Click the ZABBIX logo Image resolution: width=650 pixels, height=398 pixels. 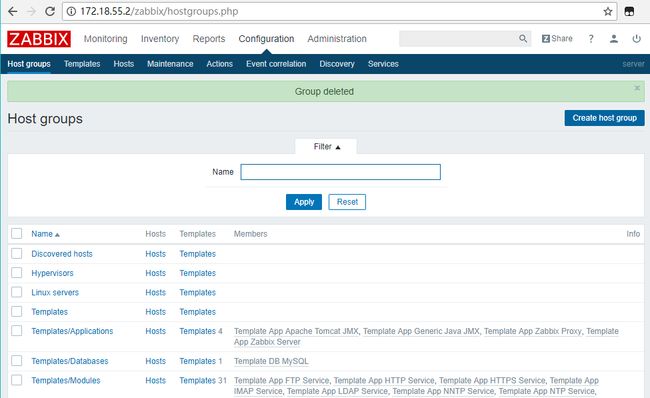pos(39,39)
